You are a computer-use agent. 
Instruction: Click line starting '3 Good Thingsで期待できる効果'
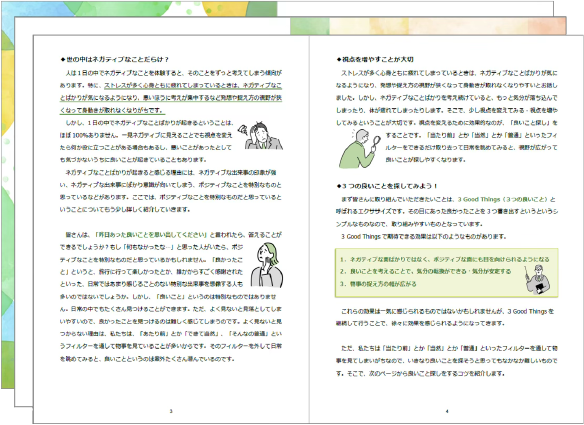[423, 237]
